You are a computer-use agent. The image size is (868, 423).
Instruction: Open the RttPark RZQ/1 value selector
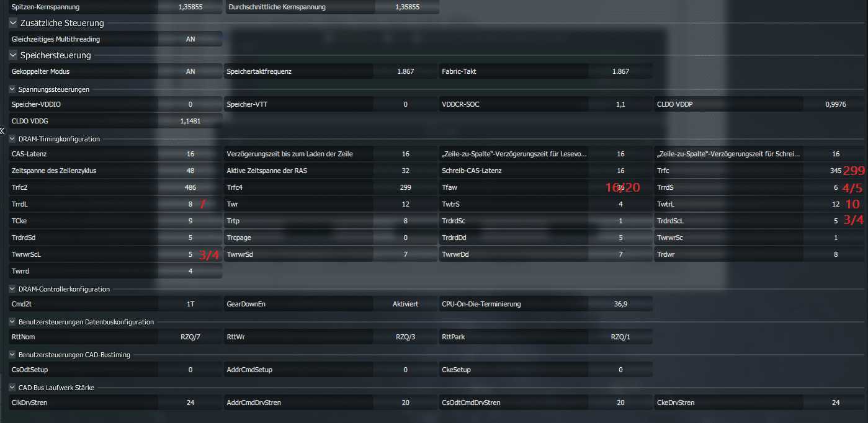[x=620, y=337]
